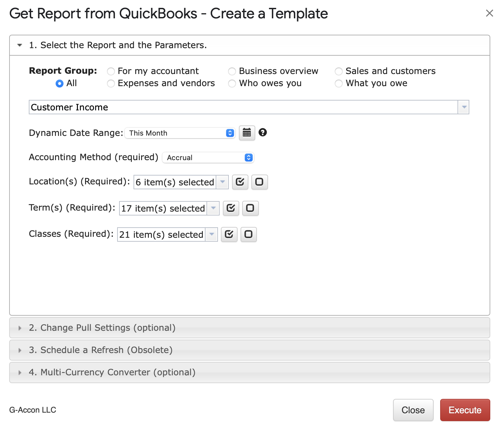This screenshot has height=429, width=504.
Task: Open the Dynamic Date Range dropdown
Action: click(x=180, y=133)
